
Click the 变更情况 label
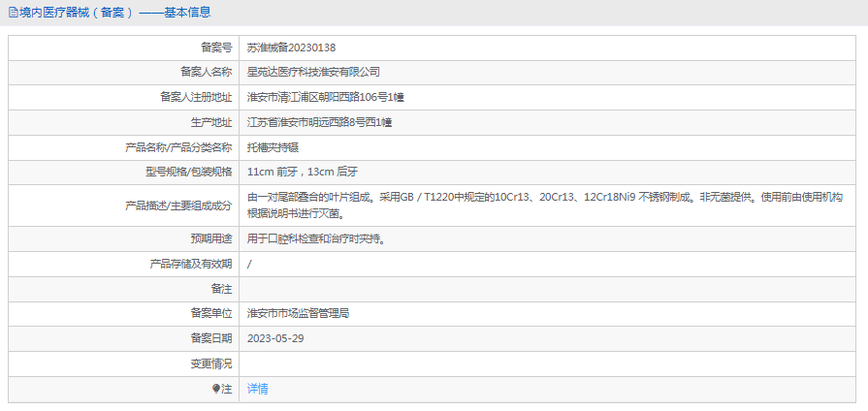(211, 364)
